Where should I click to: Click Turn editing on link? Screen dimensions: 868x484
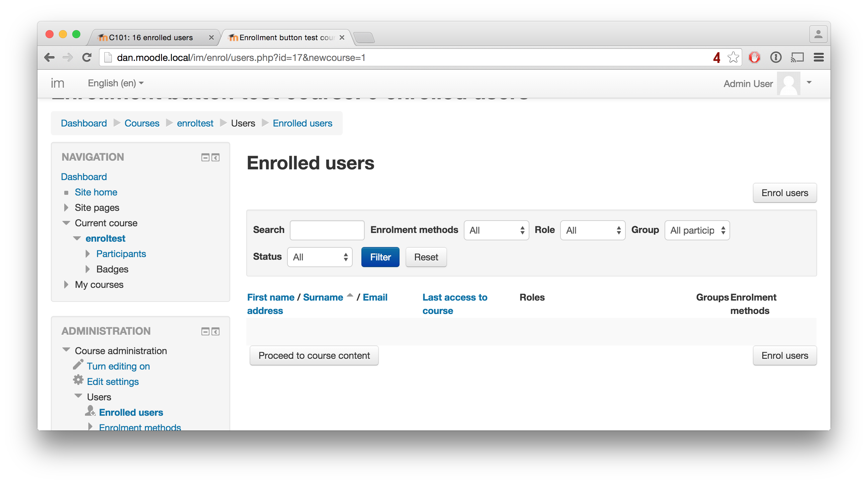click(118, 367)
